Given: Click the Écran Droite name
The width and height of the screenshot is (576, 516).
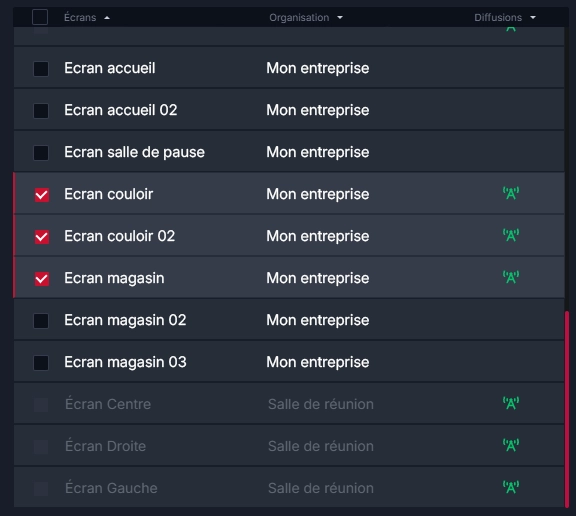Looking at the screenshot, I should click(x=105, y=446).
